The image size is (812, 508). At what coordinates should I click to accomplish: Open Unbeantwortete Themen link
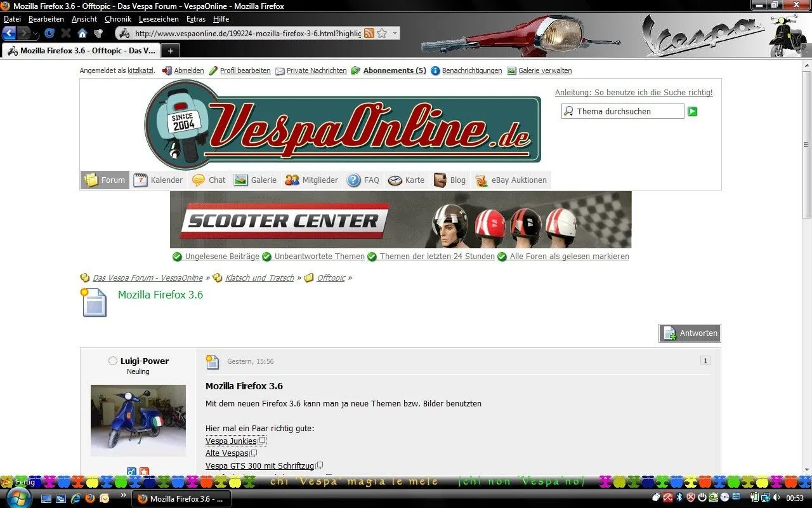pos(320,257)
